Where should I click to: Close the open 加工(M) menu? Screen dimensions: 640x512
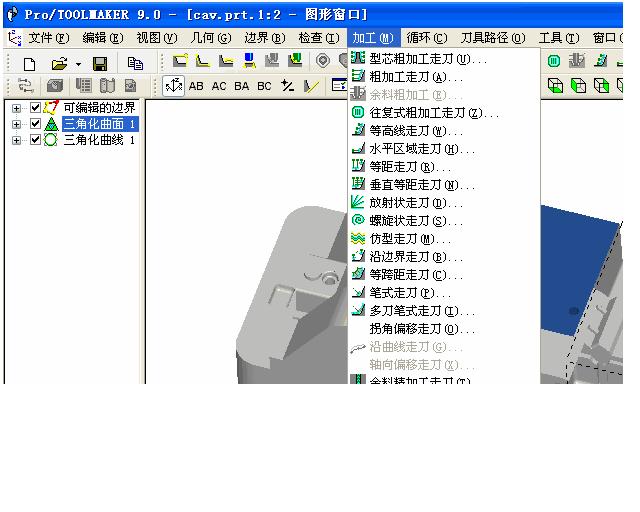tap(373, 38)
